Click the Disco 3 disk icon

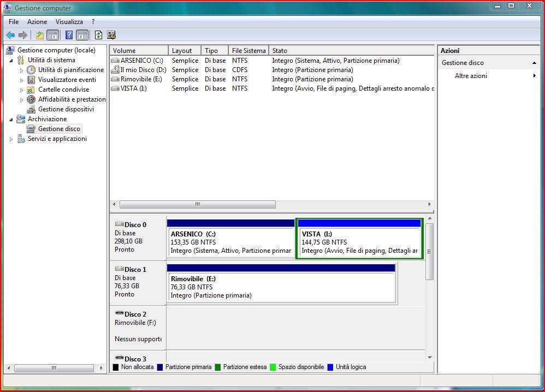[119, 358]
